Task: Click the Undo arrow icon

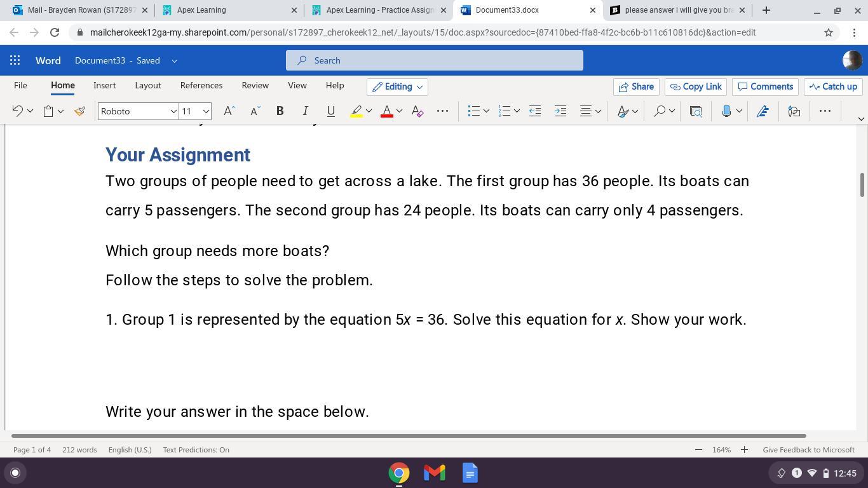Action: click(x=18, y=111)
